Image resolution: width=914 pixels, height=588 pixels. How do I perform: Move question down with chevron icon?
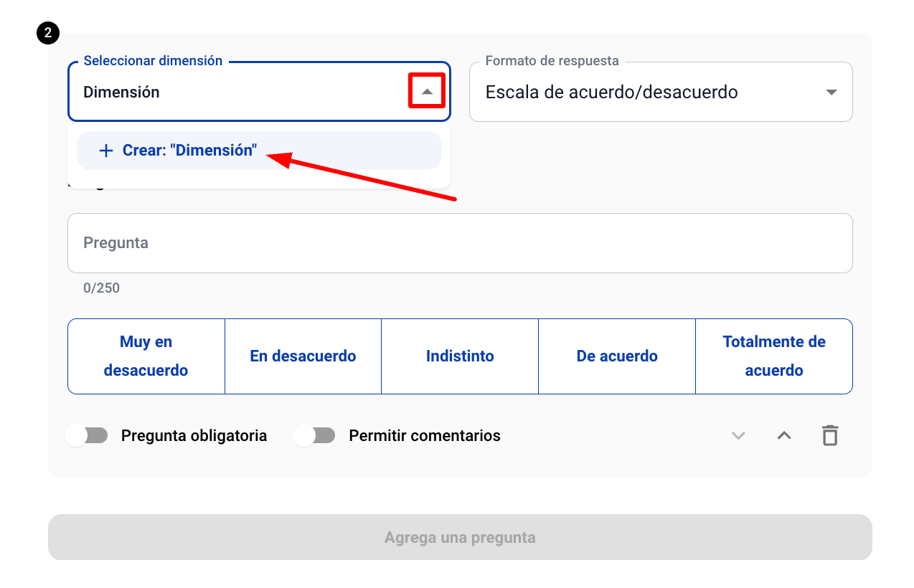click(738, 435)
